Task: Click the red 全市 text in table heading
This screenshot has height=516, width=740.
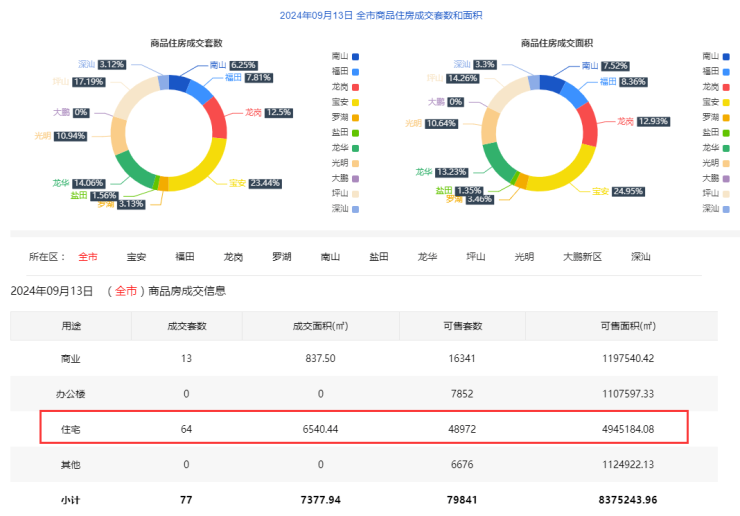Action: tap(125, 291)
